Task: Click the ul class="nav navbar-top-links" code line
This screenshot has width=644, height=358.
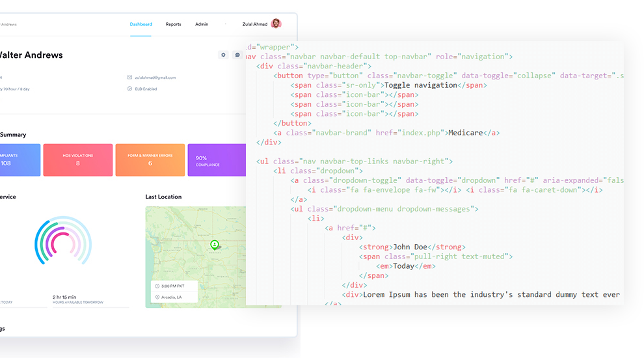Action: (355, 161)
